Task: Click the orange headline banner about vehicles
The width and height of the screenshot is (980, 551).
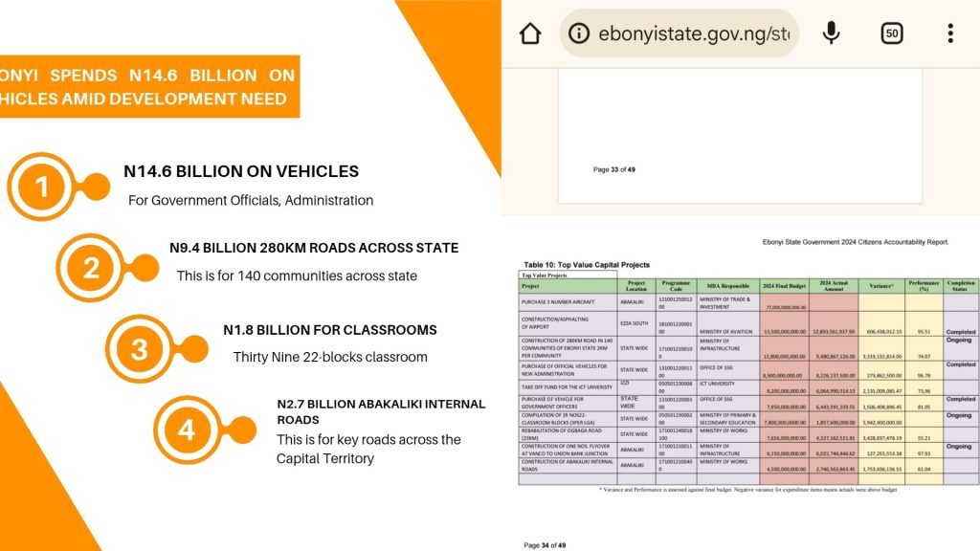Action: [148, 87]
